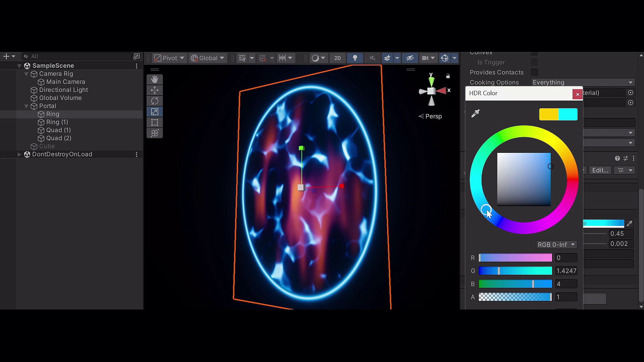Screen dimensions: 644x362
Task: Select the Scale tool
Action: [x=155, y=112]
